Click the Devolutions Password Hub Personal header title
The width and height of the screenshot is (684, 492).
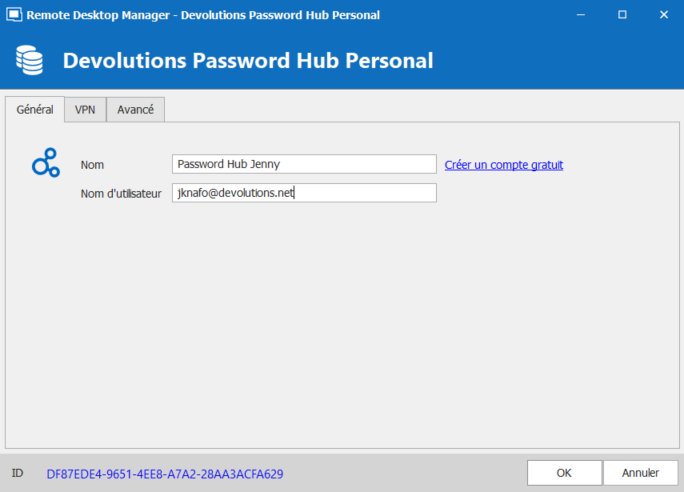coord(248,60)
